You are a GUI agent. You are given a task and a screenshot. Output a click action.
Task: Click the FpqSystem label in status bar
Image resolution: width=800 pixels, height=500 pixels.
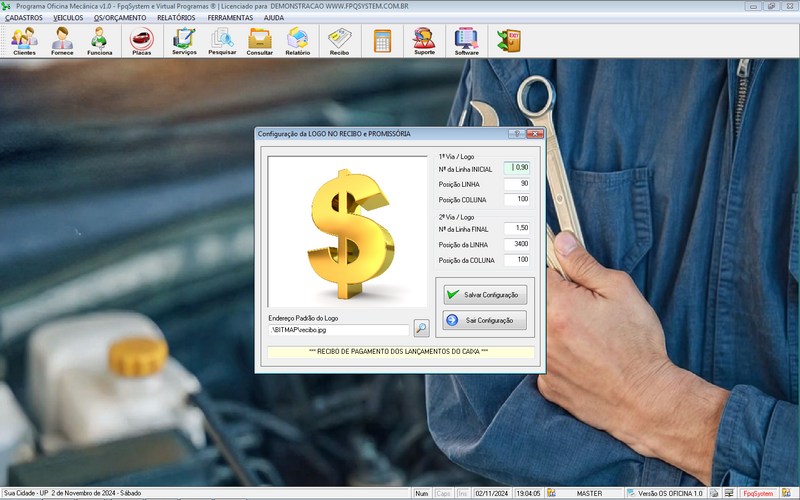(x=758, y=493)
